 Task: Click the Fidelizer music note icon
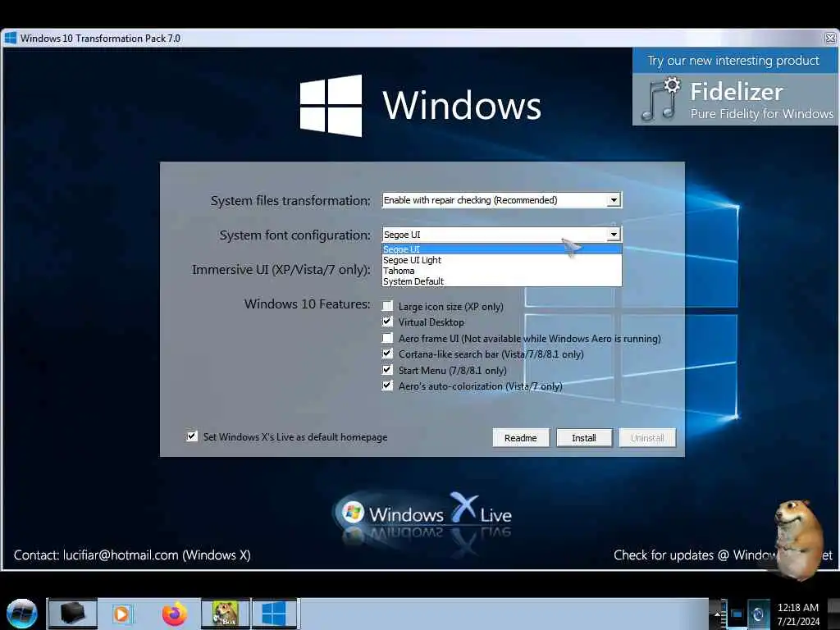click(x=661, y=99)
